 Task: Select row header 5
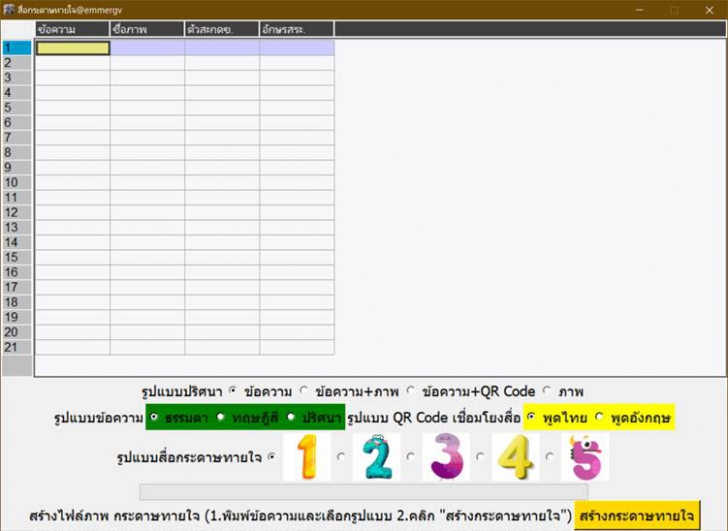17,108
